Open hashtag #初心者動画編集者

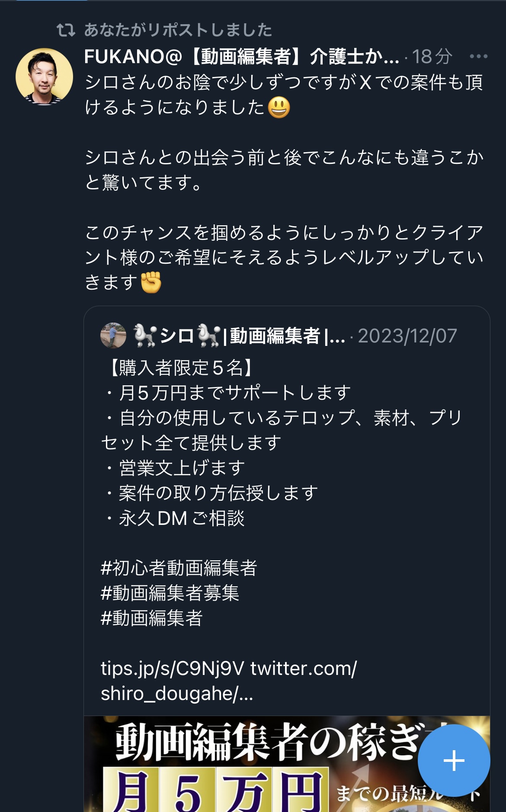click(179, 568)
